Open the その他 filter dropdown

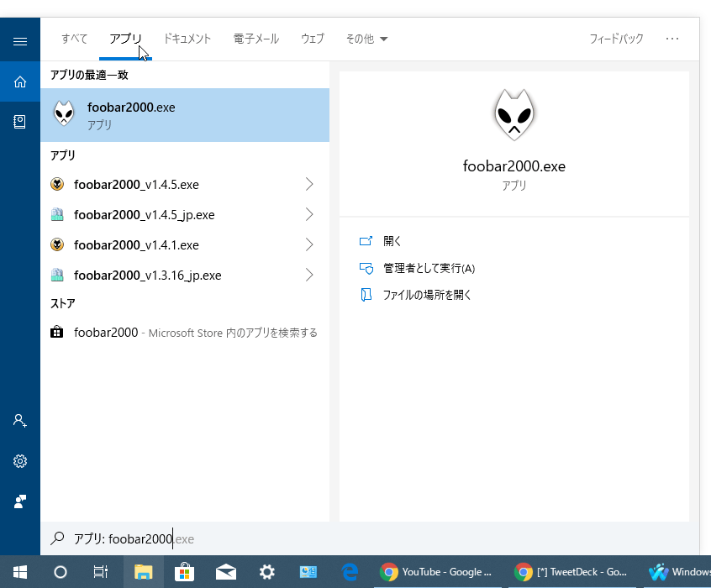click(366, 39)
